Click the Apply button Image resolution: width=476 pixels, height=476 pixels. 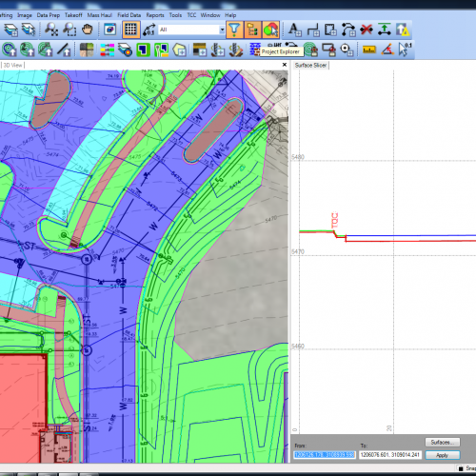click(443, 455)
